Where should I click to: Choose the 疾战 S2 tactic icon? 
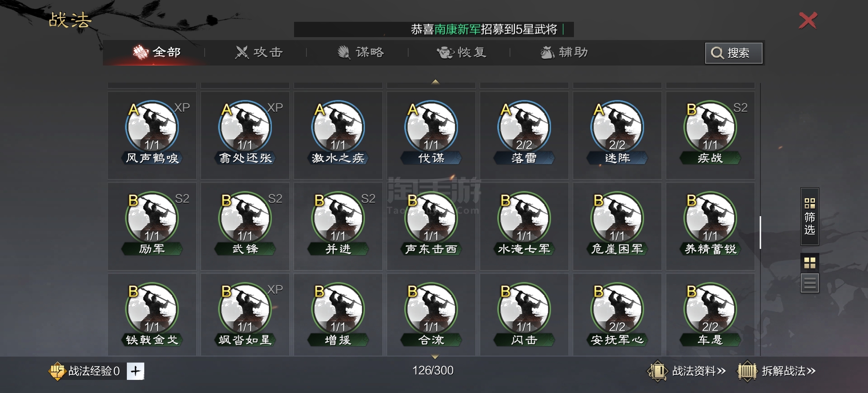(x=710, y=127)
